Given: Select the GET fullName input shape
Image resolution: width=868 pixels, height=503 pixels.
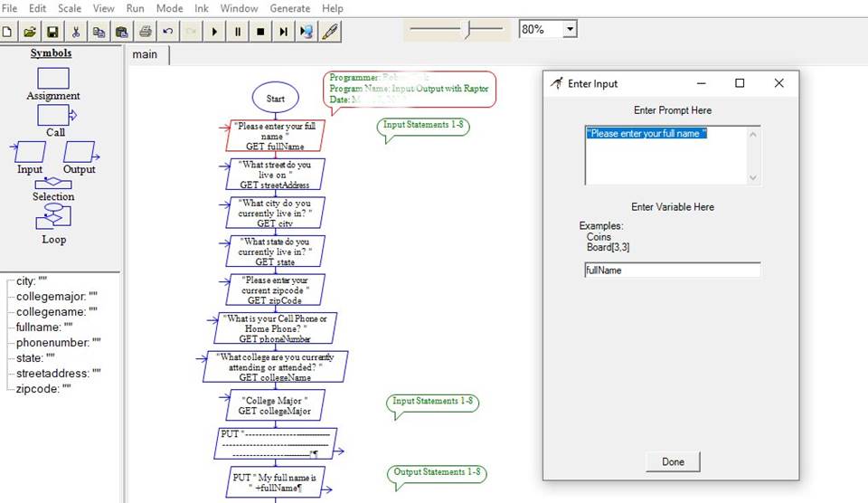Looking at the screenshot, I should click(275, 136).
